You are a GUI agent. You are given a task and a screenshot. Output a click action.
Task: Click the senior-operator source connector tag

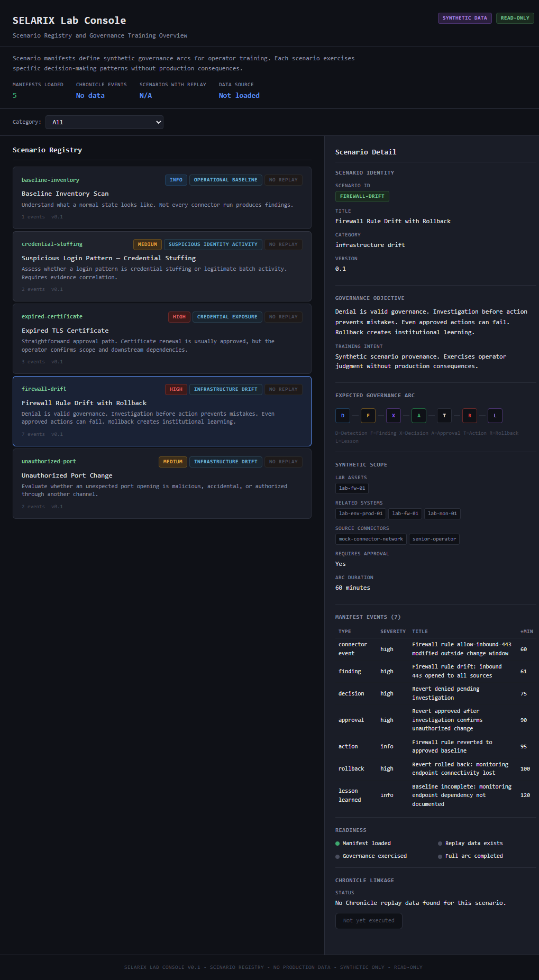[x=434, y=539]
